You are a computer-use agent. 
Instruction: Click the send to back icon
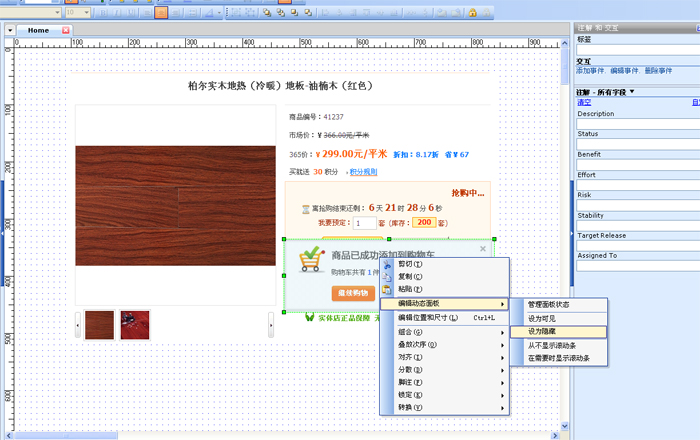[x=280, y=12]
